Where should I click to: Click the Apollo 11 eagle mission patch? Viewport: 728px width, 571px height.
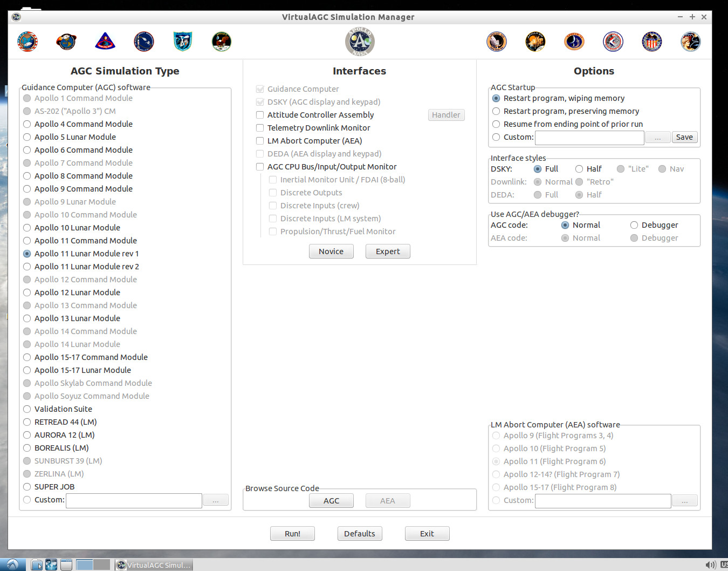[222, 42]
